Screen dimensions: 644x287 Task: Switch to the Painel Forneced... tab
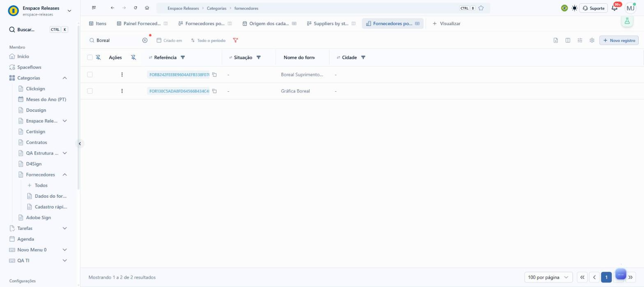click(x=142, y=23)
